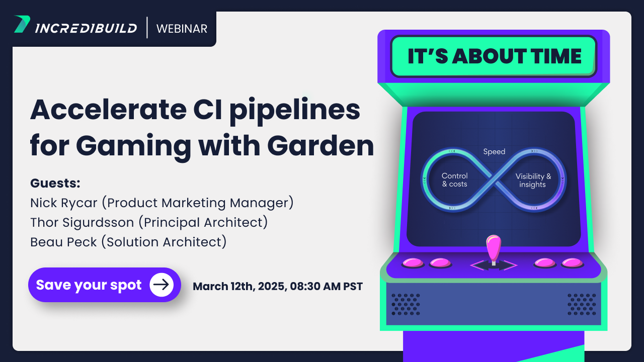
Task: Select Beau Peck (Solution Architect)
Action: (x=128, y=242)
